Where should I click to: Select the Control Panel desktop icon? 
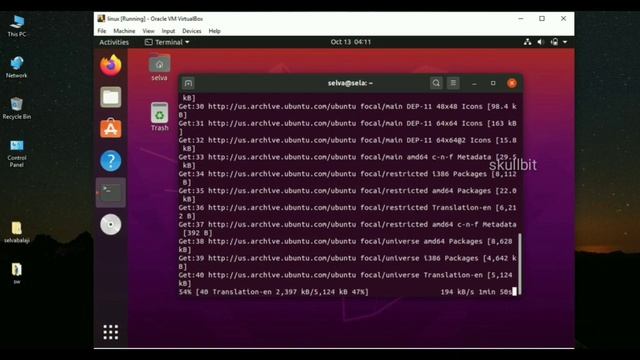click(x=17, y=153)
